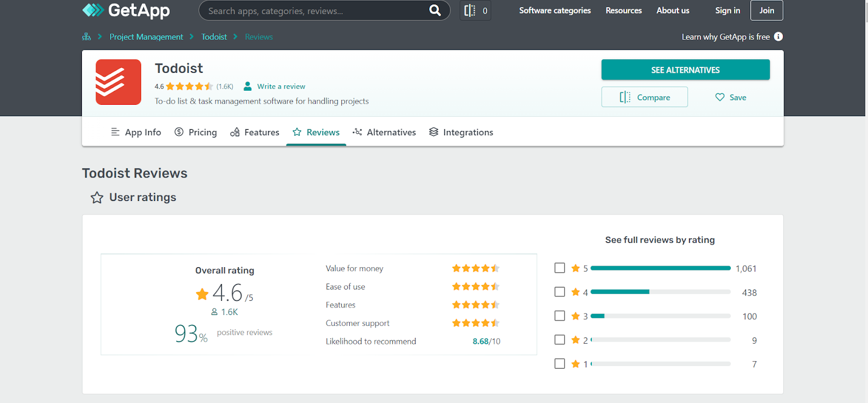Select the Reviews tab
This screenshot has width=868, height=403.
click(x=316, y=132)
